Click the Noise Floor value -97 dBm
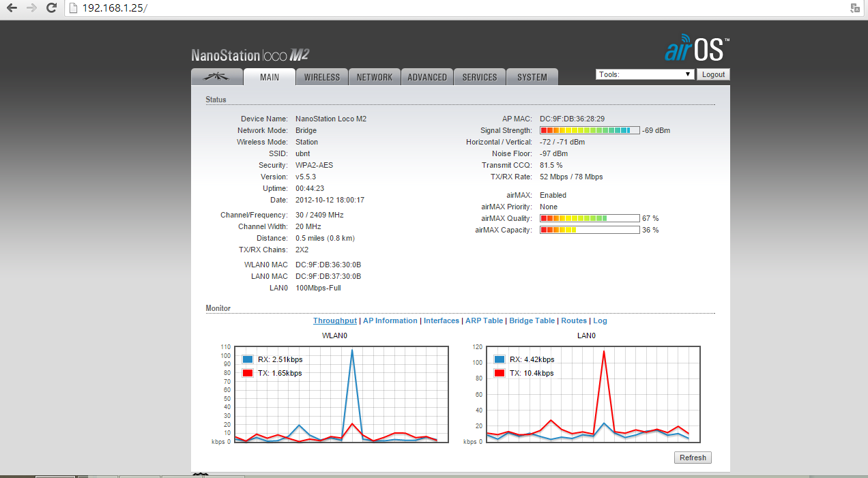868x478 pixels. click(x=553, y=153)
